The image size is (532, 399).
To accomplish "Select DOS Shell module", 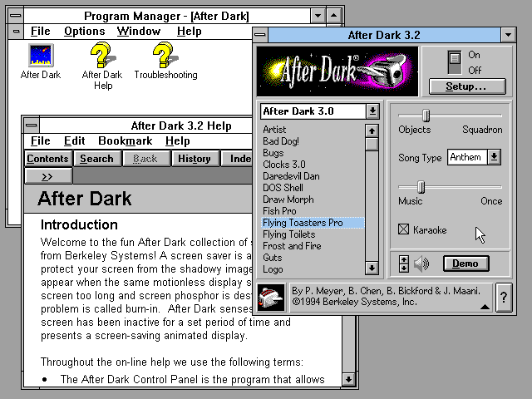I will [x=313, y=188].
